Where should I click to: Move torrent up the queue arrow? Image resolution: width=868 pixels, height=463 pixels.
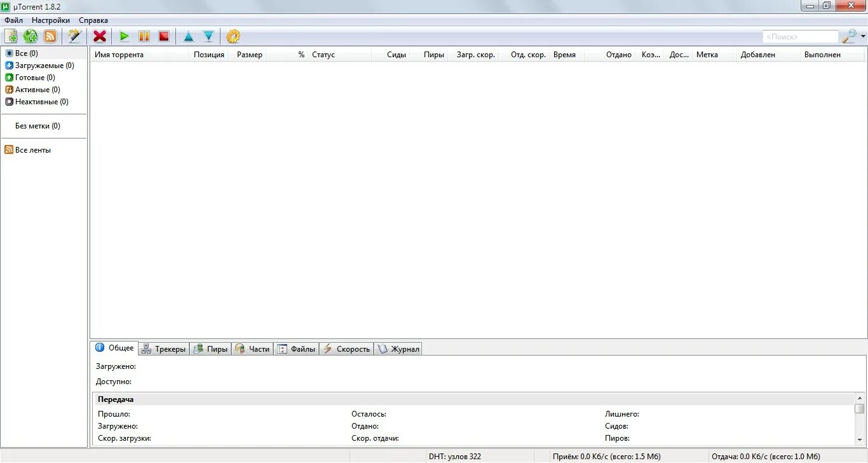point(189,36)
